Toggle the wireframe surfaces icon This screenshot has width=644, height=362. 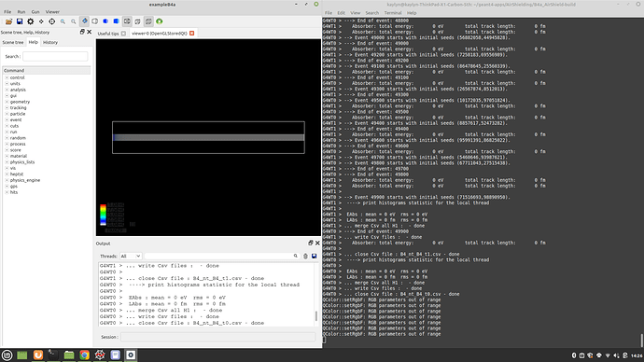(x=127, y=21)
